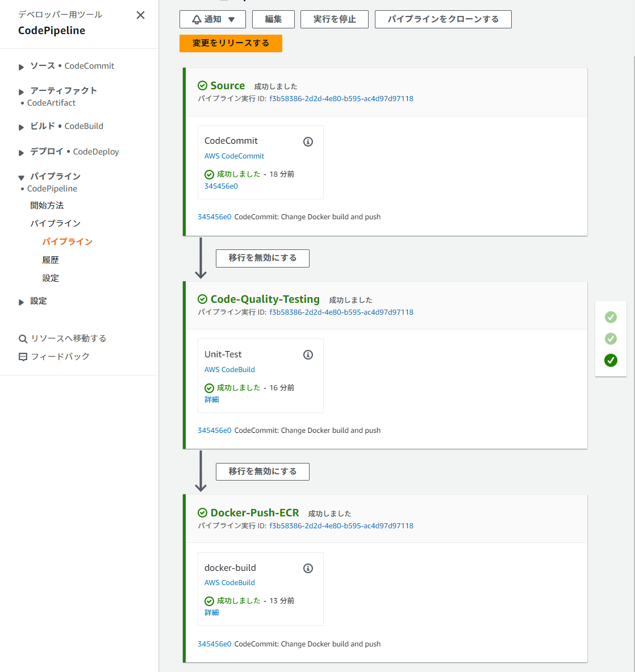635x672 pixels.
Task: Expand the ソース CodeCommit section
Action: [x=21, y=67]
